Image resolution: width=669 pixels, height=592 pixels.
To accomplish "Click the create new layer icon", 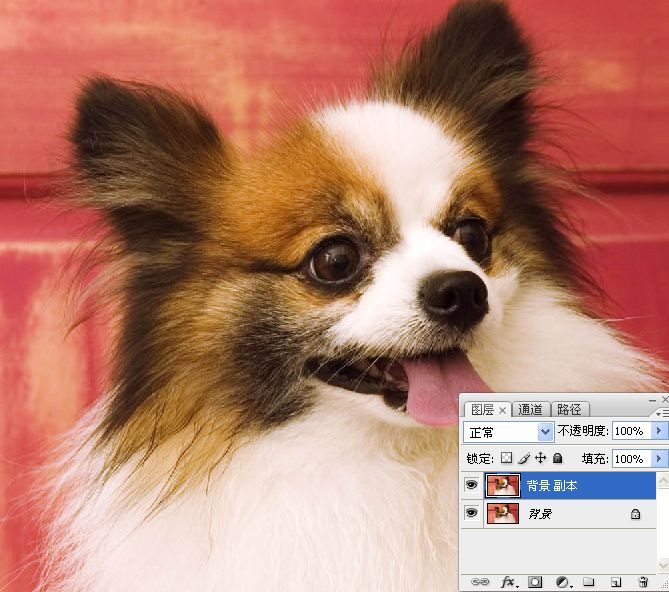I will [x=616, y=582].
